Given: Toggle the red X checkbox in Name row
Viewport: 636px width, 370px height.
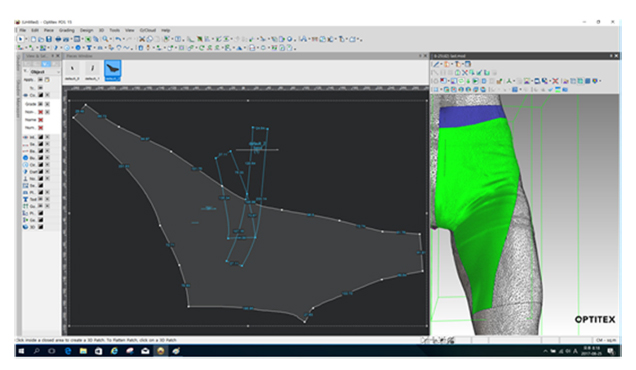Looking at the screenshot, I should click(x=40, y=120).
